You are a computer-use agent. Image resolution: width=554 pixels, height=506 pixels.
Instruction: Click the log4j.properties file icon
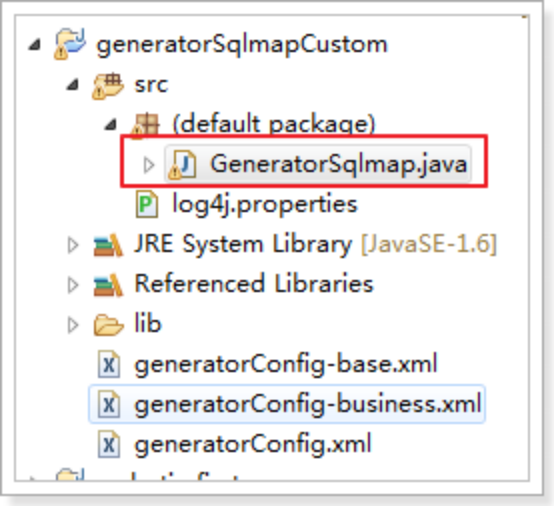click(x=147, y=204)
